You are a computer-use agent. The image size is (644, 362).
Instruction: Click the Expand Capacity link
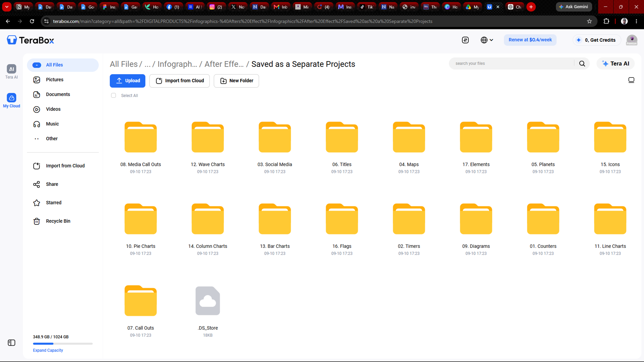48,350
